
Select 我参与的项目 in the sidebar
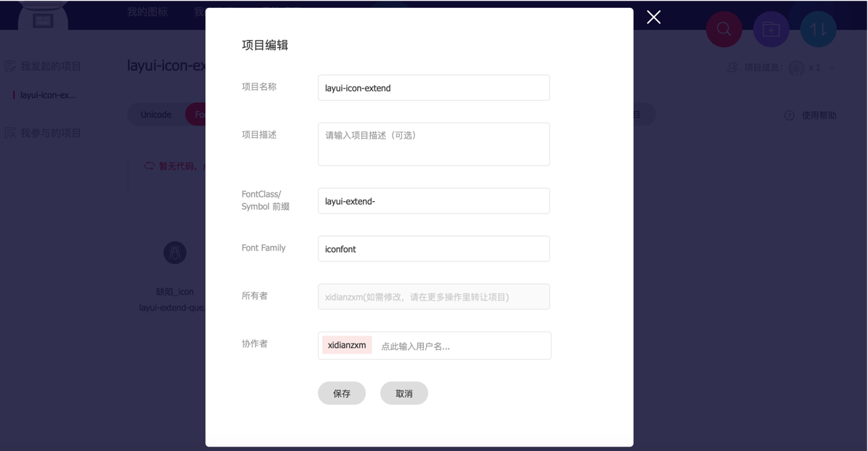50,133
